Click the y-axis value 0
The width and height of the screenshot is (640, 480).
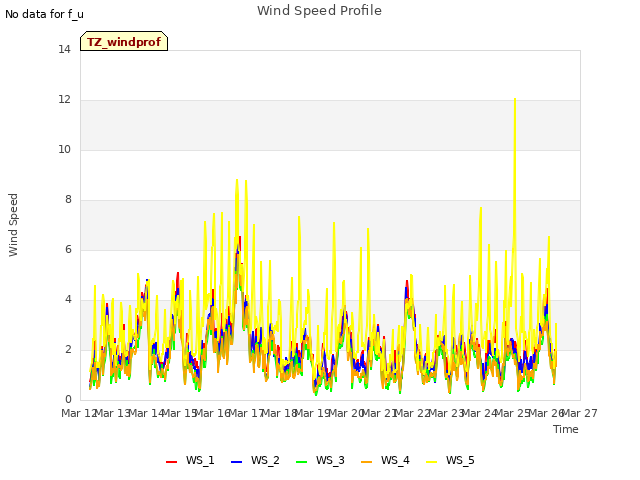click(x=68, y=400)
